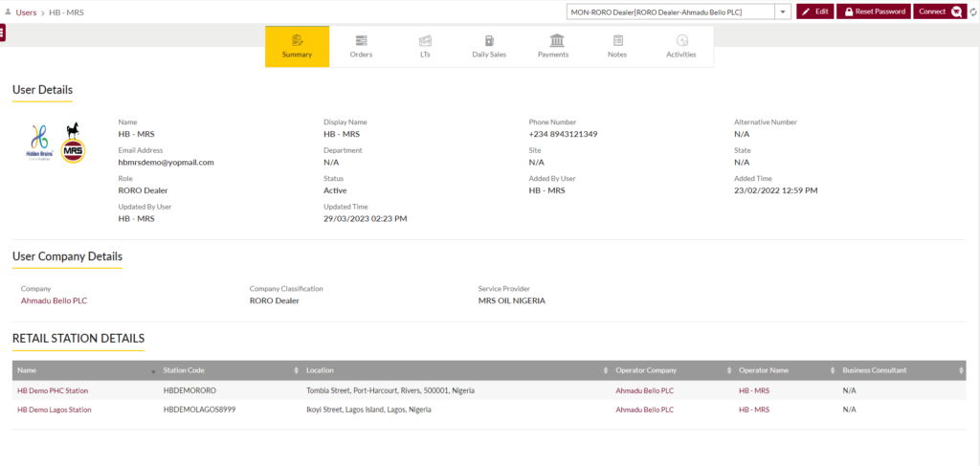Select station code HBDEMORORO

189,390
